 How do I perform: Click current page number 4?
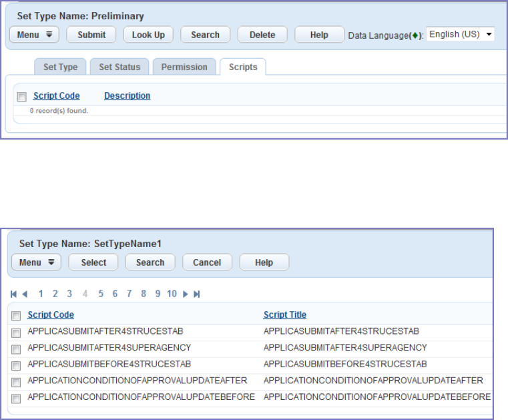coord(85,294)
